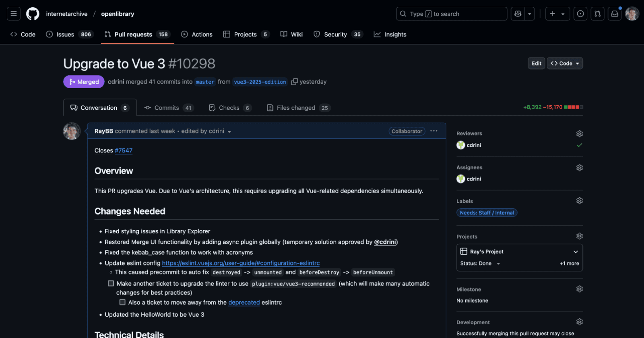Copy the vue3-2025-edition branch name

click(295, 82)
